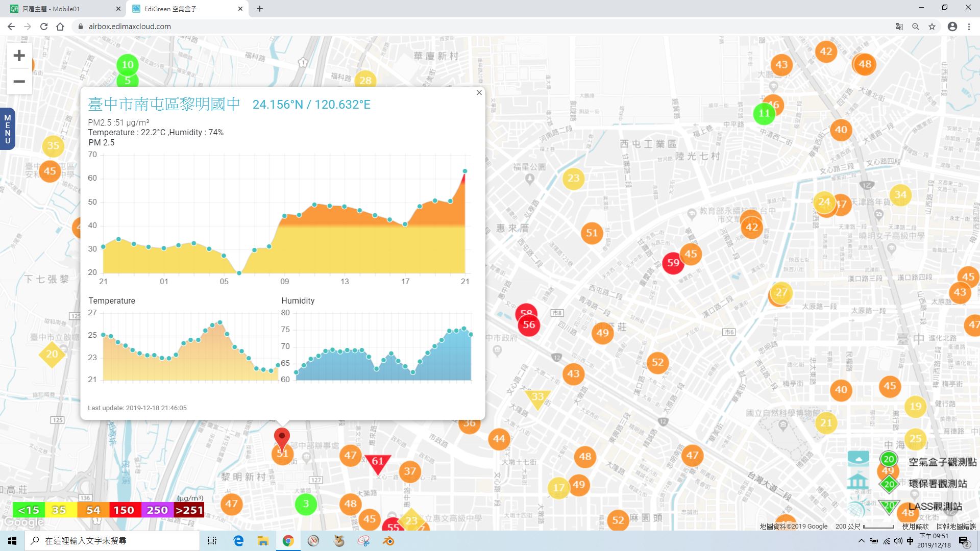Open the Chrome three-dot menu
Screen dimensions: 980x551
pyautogui.click(x=969, y=27)
